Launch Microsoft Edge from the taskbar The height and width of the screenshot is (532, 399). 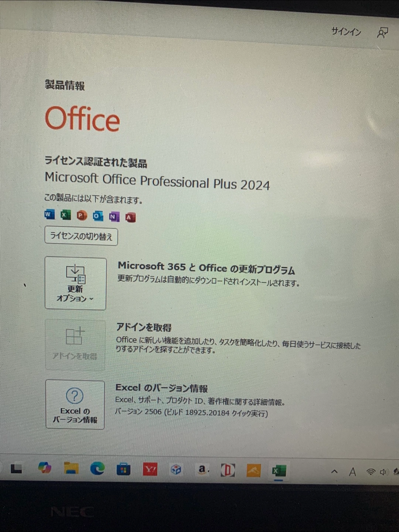click(98, 469)
